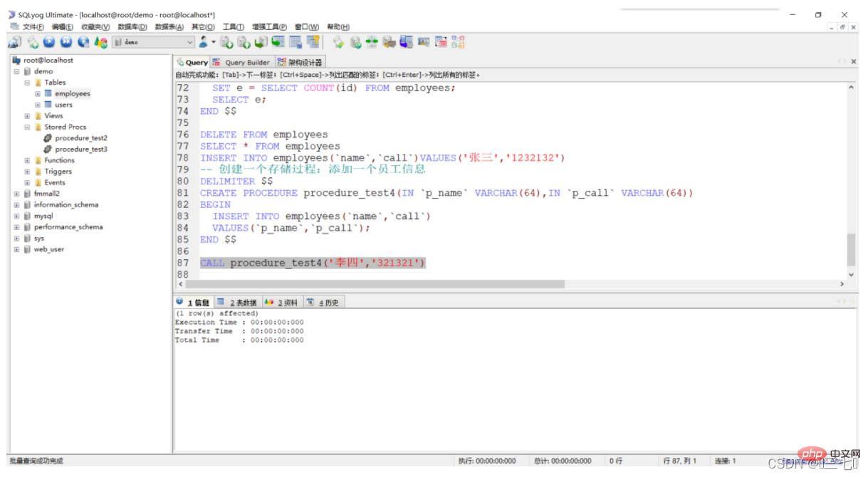The image size is (868, 477).
Task: Click the Stored Procs folder icon
Action: [38, 127]
